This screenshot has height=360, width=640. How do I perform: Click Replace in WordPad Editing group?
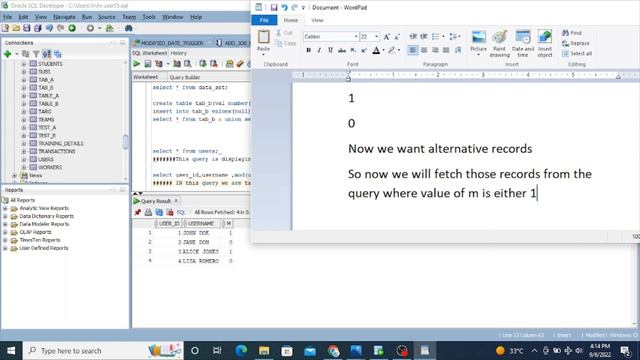pyautogui.click(x=576, y=43)
